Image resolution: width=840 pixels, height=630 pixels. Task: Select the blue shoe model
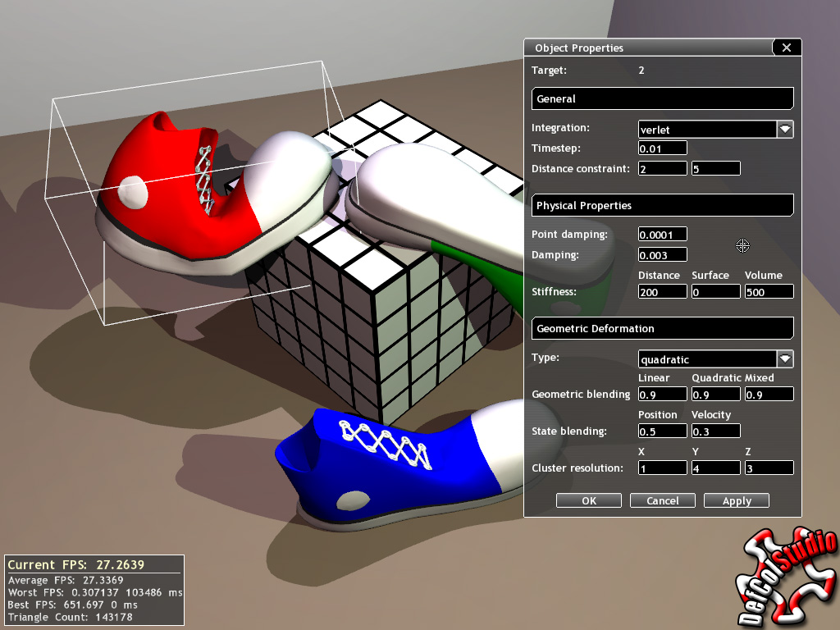(x=386, y=468)
